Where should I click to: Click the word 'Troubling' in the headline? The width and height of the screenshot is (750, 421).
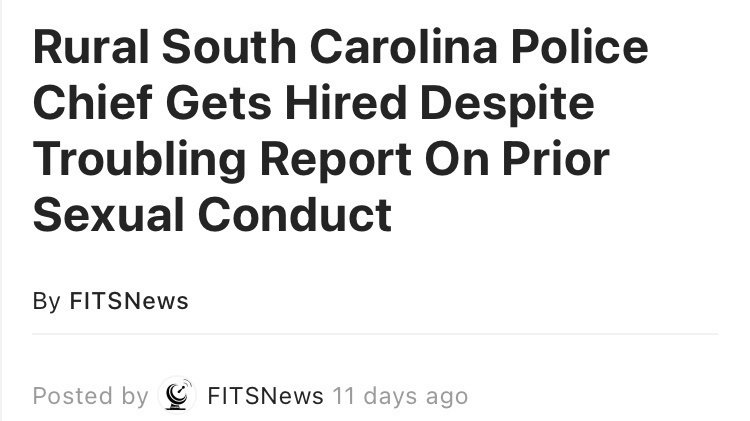(x=139, y=160)
